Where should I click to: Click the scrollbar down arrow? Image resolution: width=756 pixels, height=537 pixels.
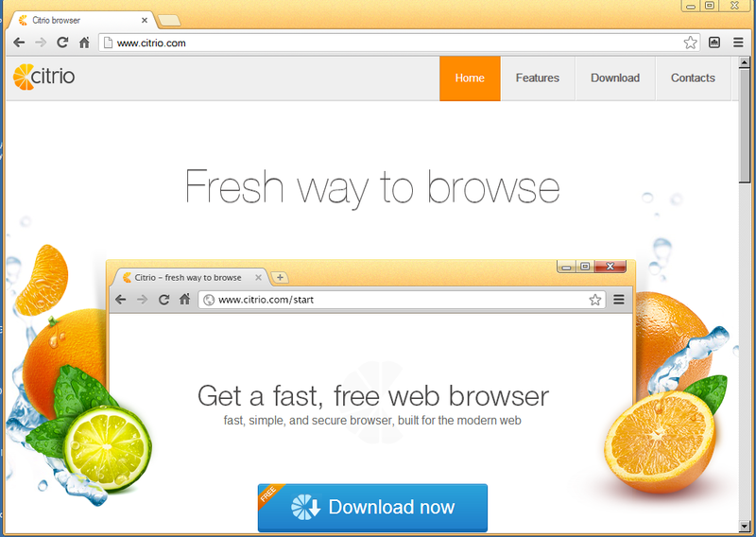(x=745, y=526)
